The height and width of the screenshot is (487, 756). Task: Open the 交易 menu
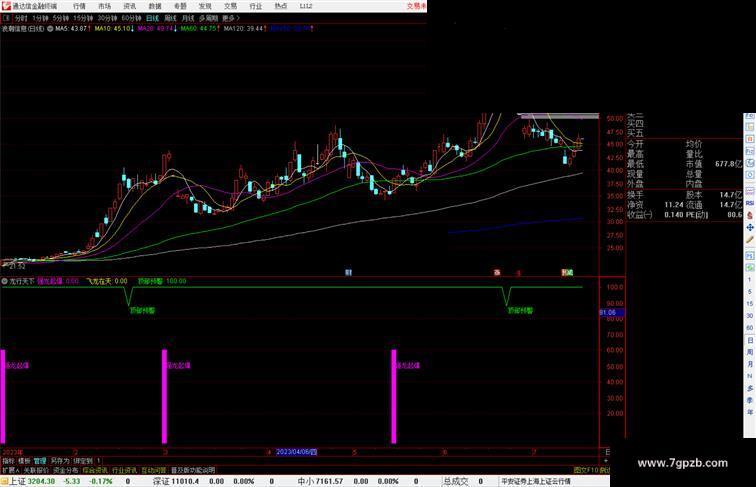(x=230, y=6)
